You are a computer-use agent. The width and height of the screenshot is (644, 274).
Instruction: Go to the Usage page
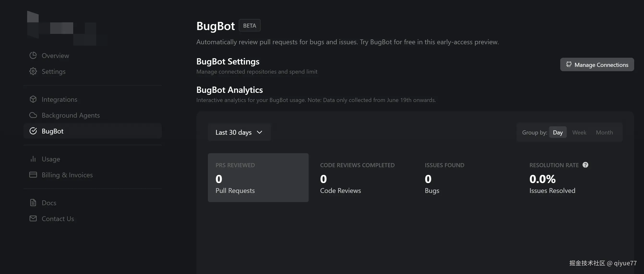pos(51,159)
